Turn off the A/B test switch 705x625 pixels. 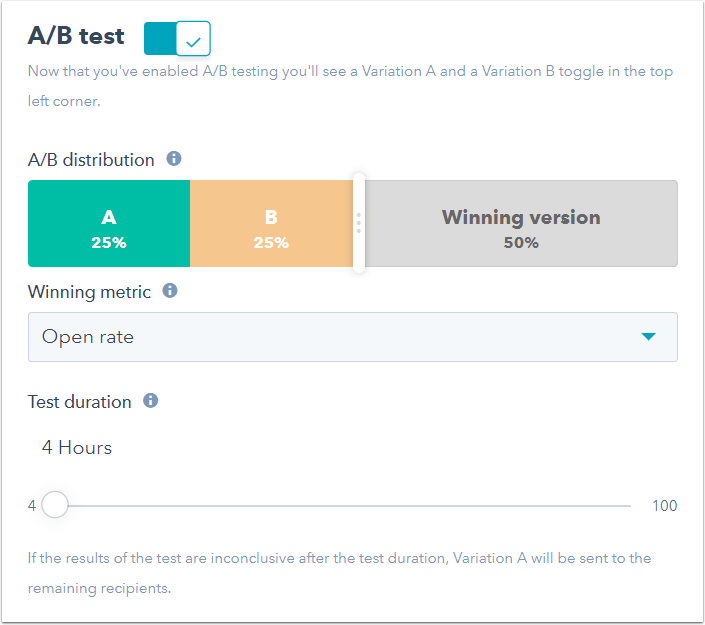click(177, 39)
